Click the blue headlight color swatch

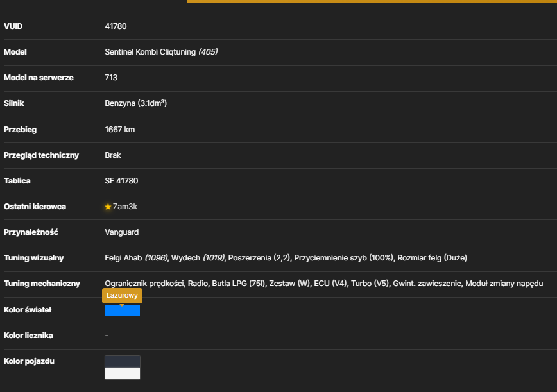(x=123, y=311)
